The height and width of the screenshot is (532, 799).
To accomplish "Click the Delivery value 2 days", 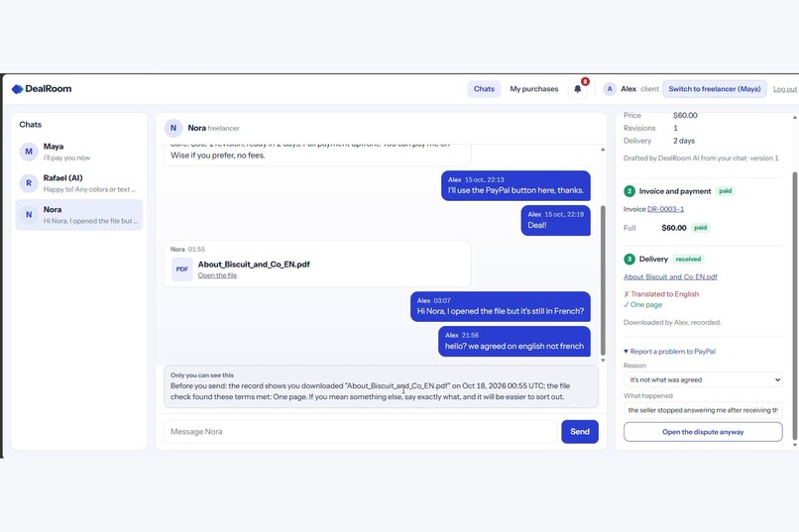I will [x=684, y=141].
